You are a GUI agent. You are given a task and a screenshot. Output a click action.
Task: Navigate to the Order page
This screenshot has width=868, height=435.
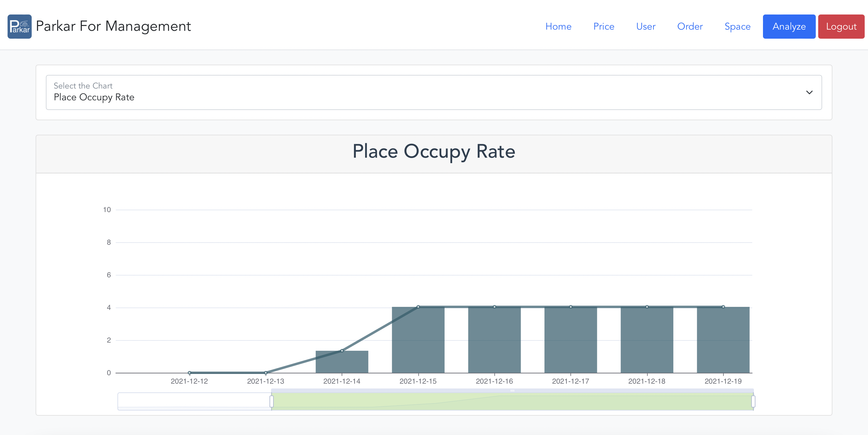[689, 26]
